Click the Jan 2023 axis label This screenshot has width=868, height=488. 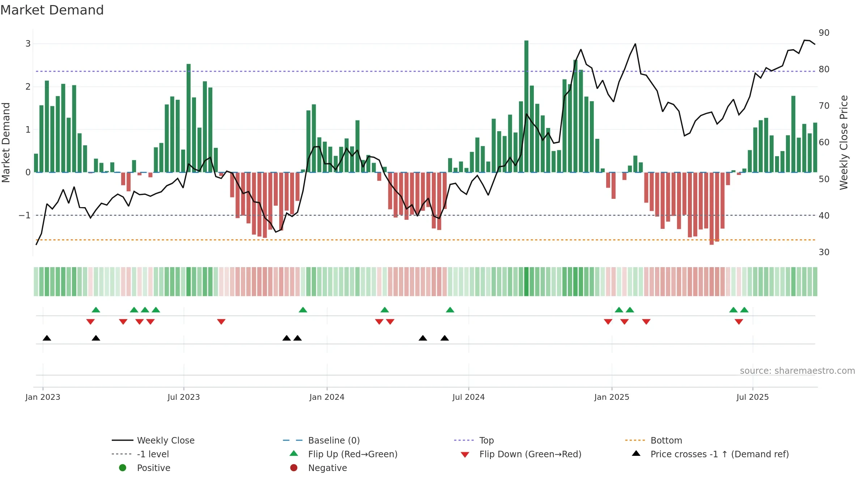click(43, 397)
